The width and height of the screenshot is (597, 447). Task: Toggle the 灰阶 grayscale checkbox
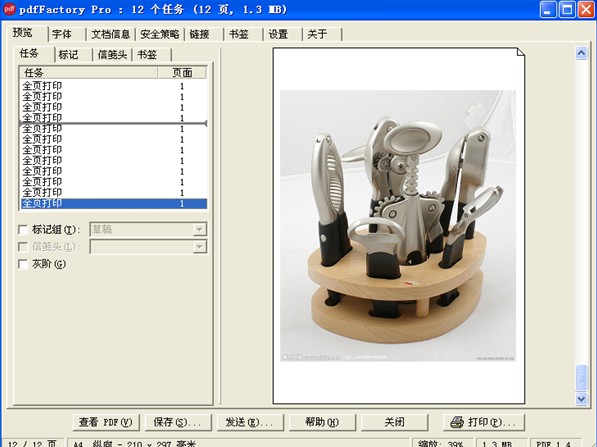[x=23, y=264]
